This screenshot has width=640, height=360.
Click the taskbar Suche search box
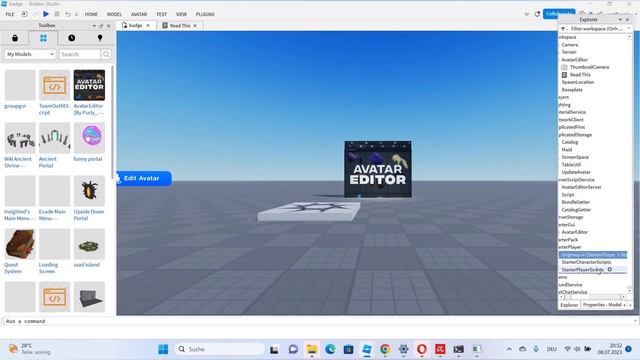[220, 349]
